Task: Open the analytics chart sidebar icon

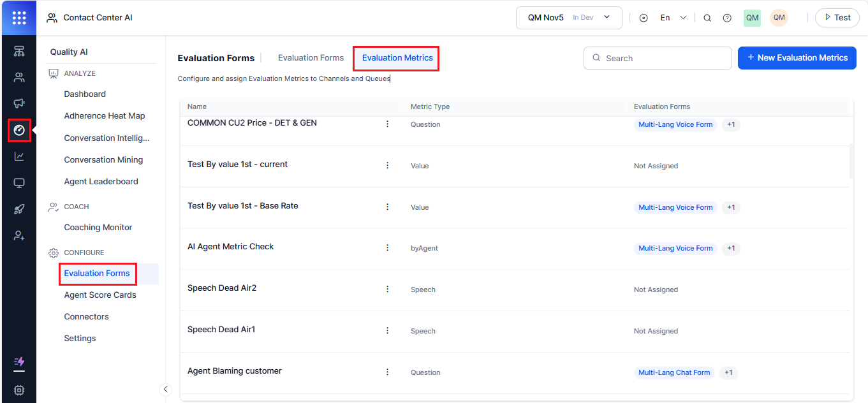Action: pyautogui.click(x=19, y=156)
